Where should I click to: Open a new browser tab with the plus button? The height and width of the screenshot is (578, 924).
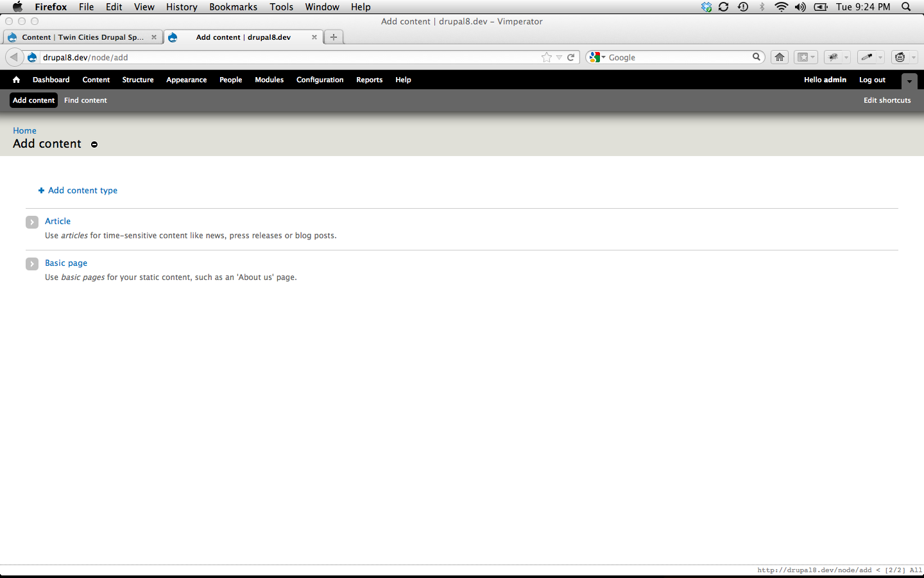pyautogui.click(x=333, y=37)
